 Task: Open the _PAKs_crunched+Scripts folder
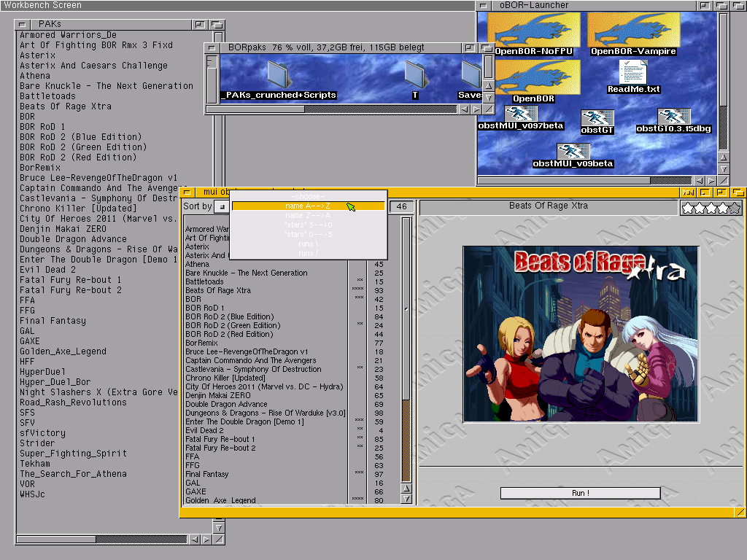pyautogui.click(x=278, y=75)
